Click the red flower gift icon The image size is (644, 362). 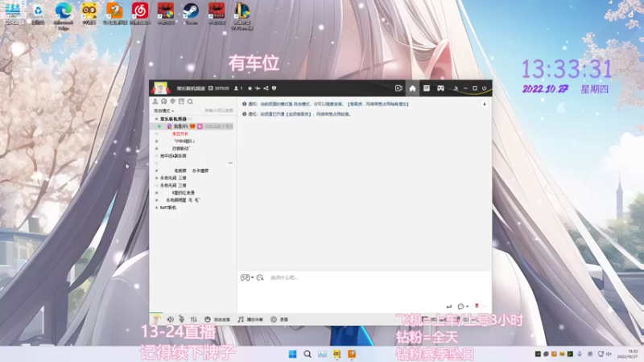[x=477, y=306]
